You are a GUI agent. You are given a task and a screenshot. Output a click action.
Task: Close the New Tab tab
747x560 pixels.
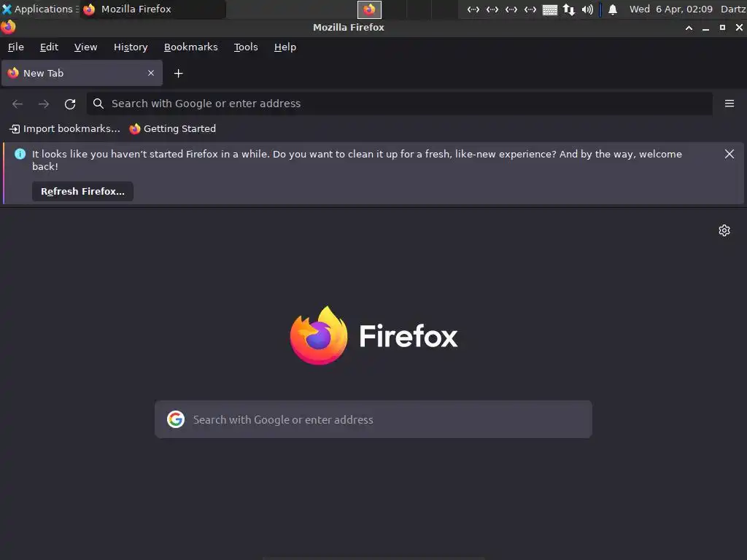[x=151, y=73]
